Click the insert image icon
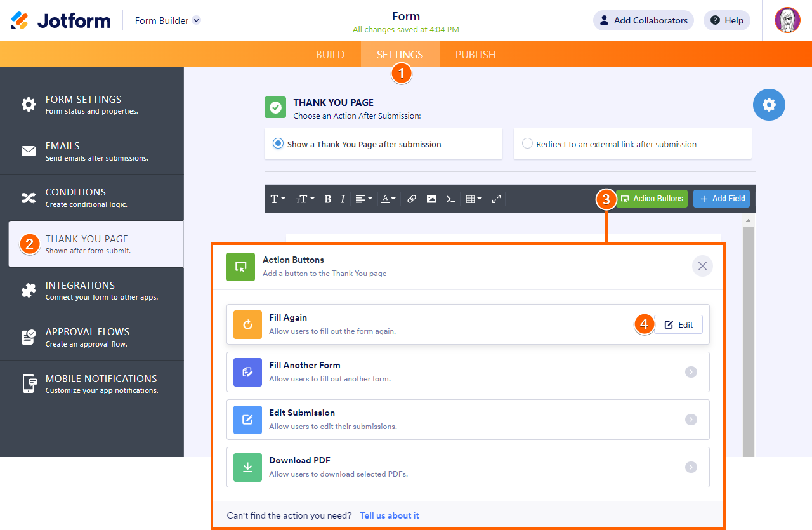This screenshot has width=812, height=530. tap(431, 199)
